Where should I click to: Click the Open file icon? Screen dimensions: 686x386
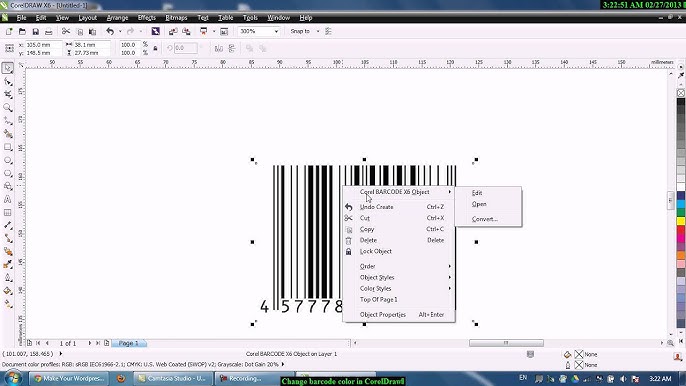pos(22,31)
